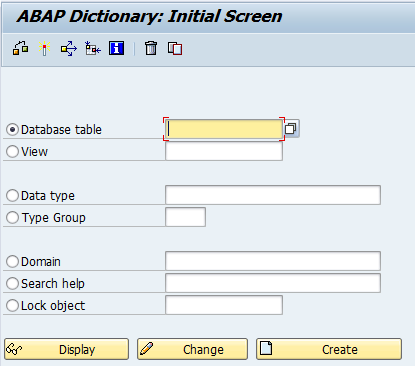This screenshot has width=415, height=366.
Task: Click the View name input field
Action: 224,151
